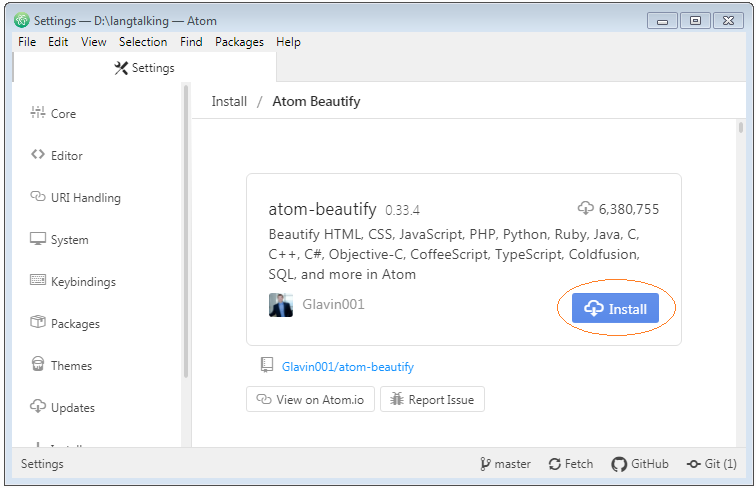Install atom-beautify package
This screenshot has width=756, height=488.
615,308
